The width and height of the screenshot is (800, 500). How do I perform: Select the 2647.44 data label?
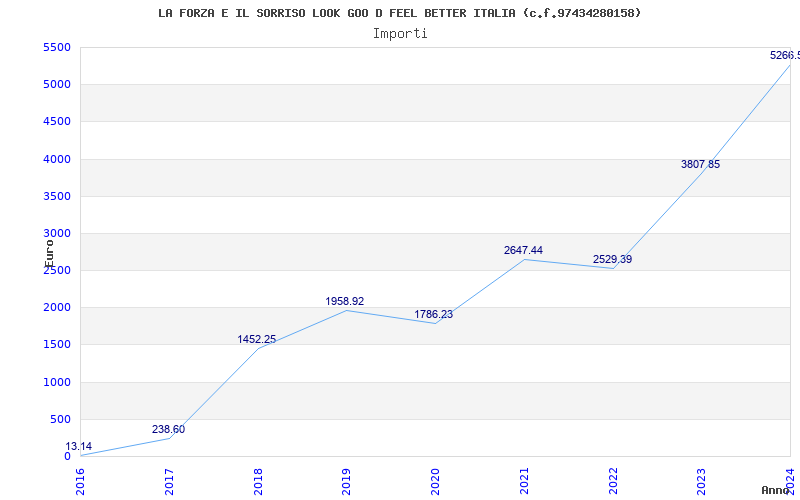coord(523,251)
